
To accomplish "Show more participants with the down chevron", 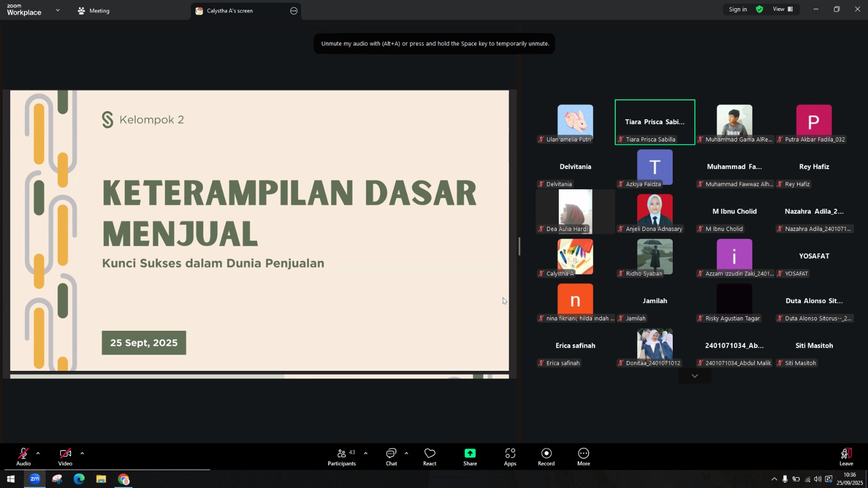I will (694, 376).
